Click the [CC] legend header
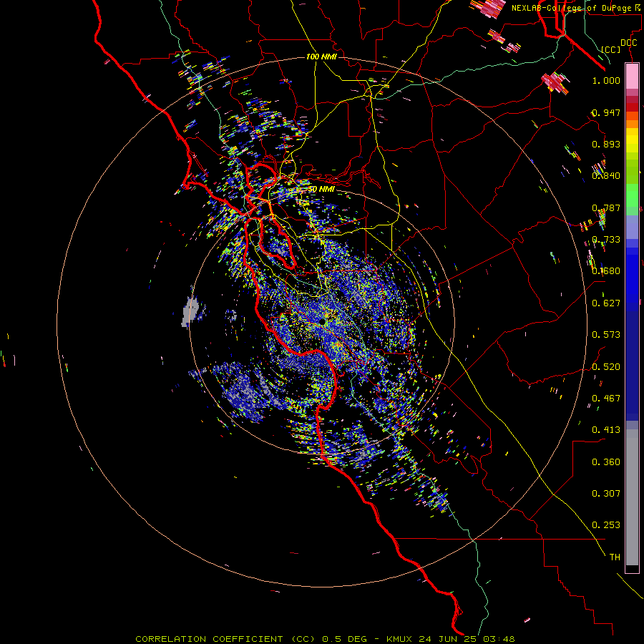Screen dimensions: 644x644 [611, 49]
